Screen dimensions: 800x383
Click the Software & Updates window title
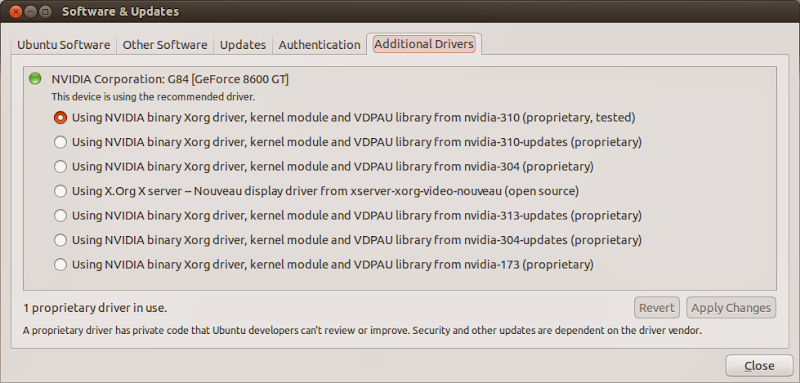tap(120, 11)
